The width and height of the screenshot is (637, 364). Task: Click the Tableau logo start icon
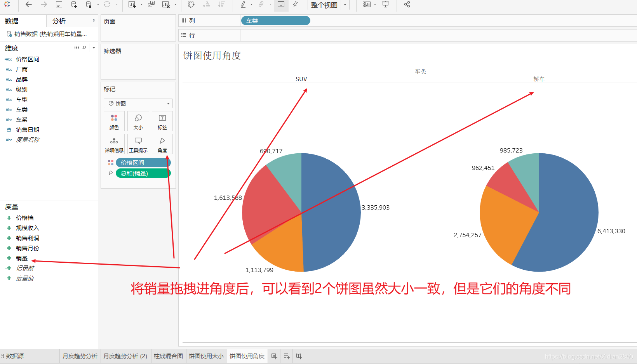[x=7, y=4]
